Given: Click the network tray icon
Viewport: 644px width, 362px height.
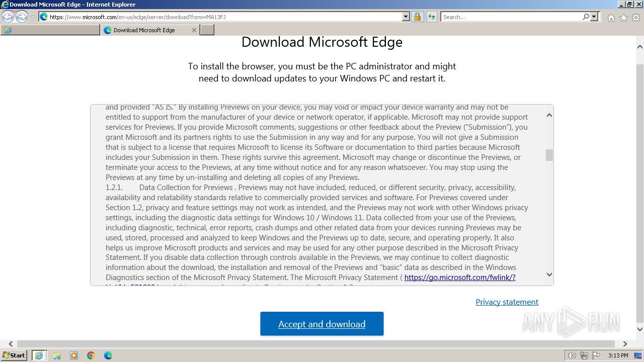Looking at the screenshot, I should 584,355.
